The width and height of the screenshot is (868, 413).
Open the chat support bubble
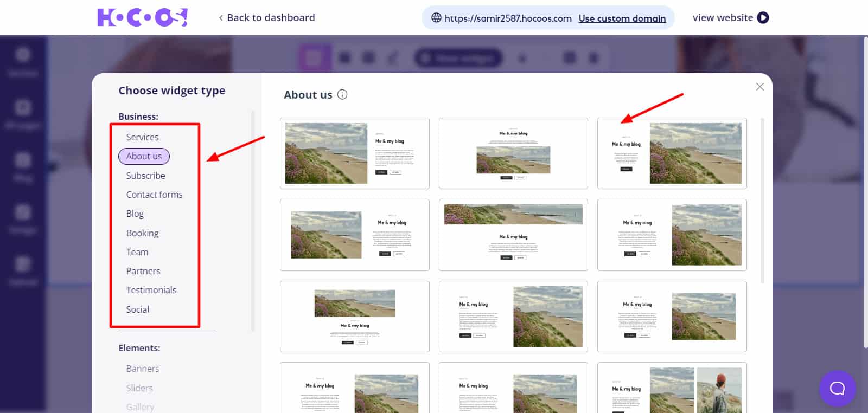point(837,388)
